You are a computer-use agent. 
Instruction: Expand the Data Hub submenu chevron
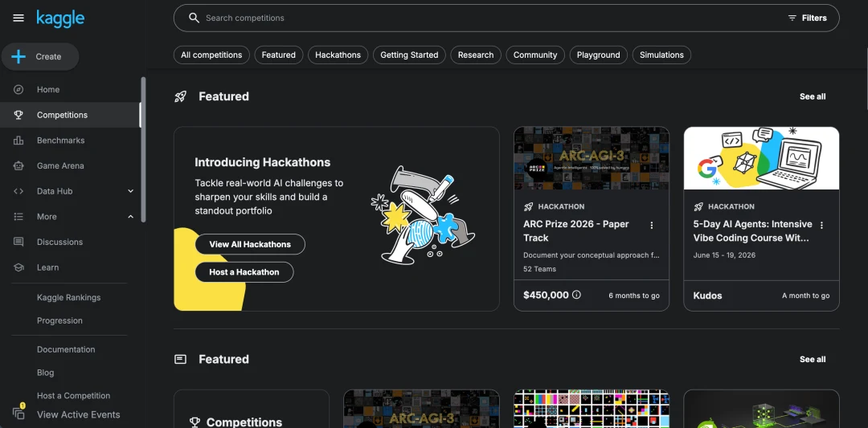tap(131, 191)
